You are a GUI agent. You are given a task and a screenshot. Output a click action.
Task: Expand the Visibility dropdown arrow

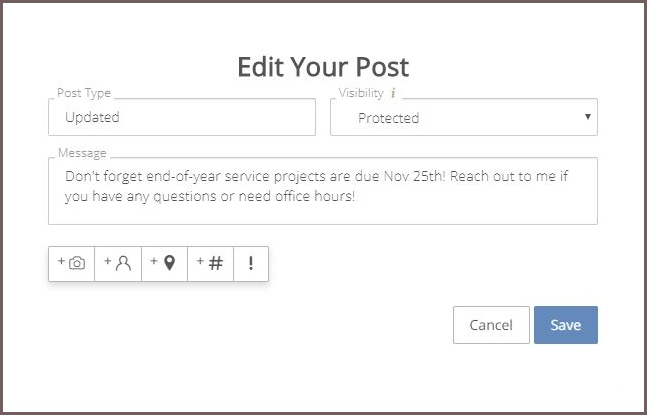pos(588,117)
